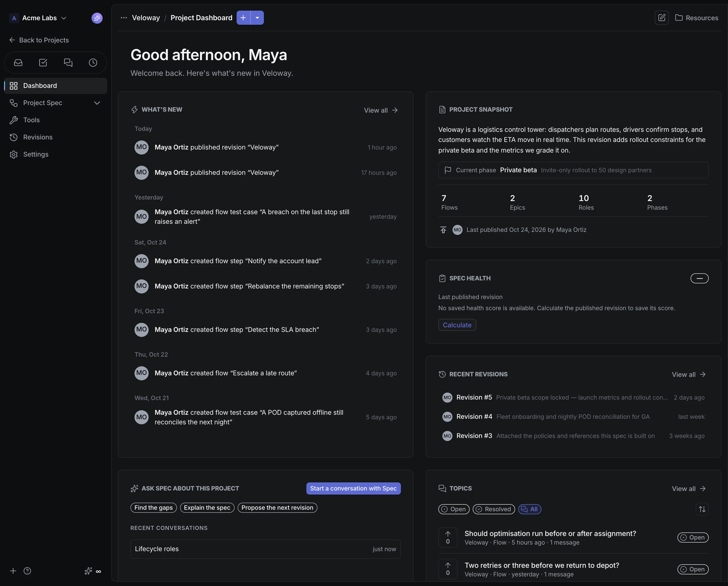The width and height of the screenshot is (728, 586).
Task: Open the add button dropdown caret
Action: [257, 18]
